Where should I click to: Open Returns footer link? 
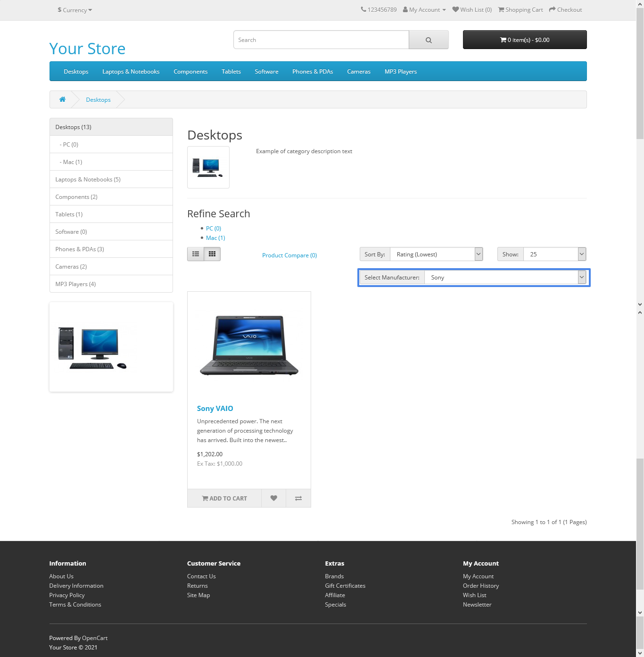click(x=198, y=586)
